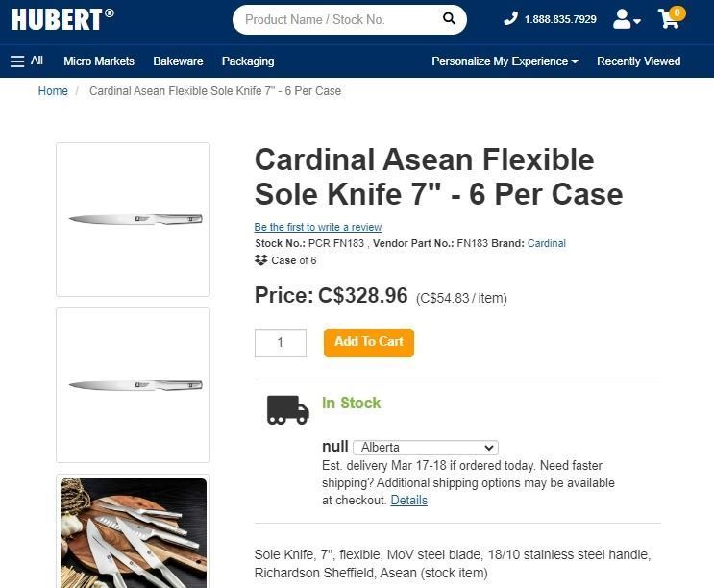Open the user account icon
This screenshot has width=714, height=588.
pyautogui.click(x=625, y=19)
